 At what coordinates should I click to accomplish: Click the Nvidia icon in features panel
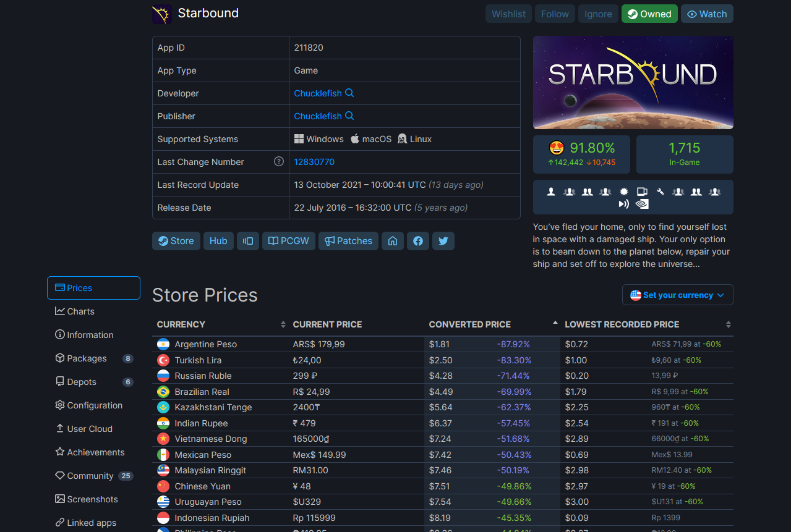coord(643,203)
